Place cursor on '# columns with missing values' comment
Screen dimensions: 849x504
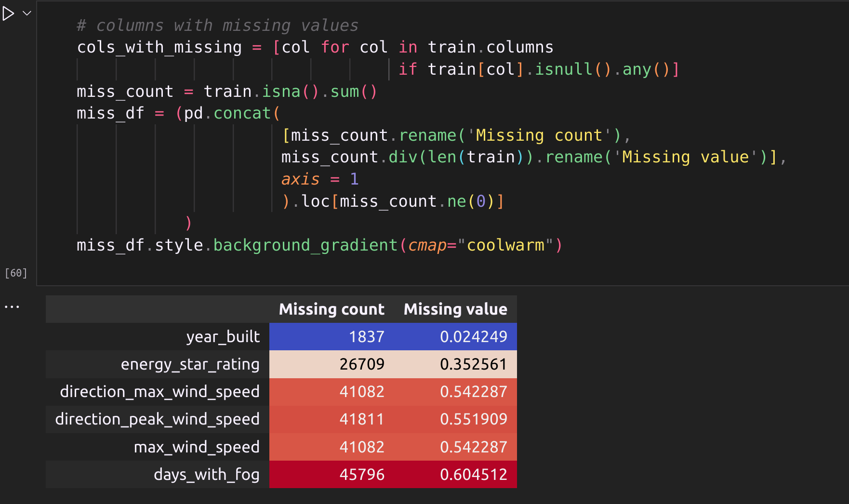[218, 25]
